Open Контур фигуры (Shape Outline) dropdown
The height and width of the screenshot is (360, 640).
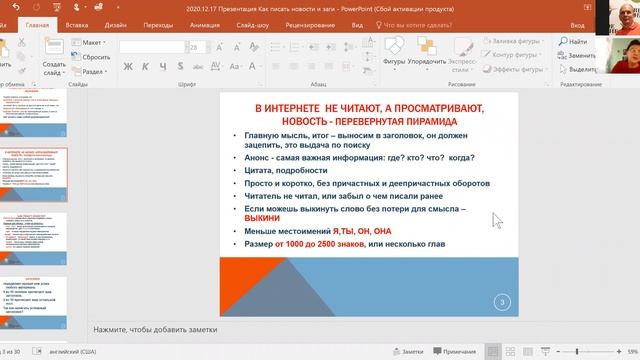coord(511,55)
